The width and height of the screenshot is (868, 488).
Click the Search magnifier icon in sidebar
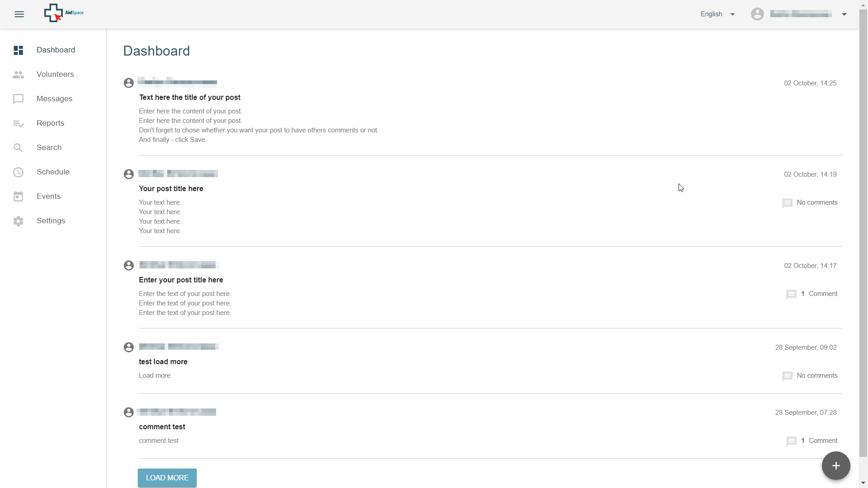click(18, 148)
